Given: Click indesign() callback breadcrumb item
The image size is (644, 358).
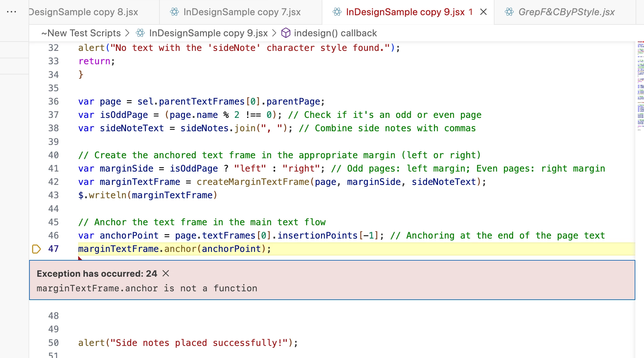Looking at the screenshot, I should 335,33.
